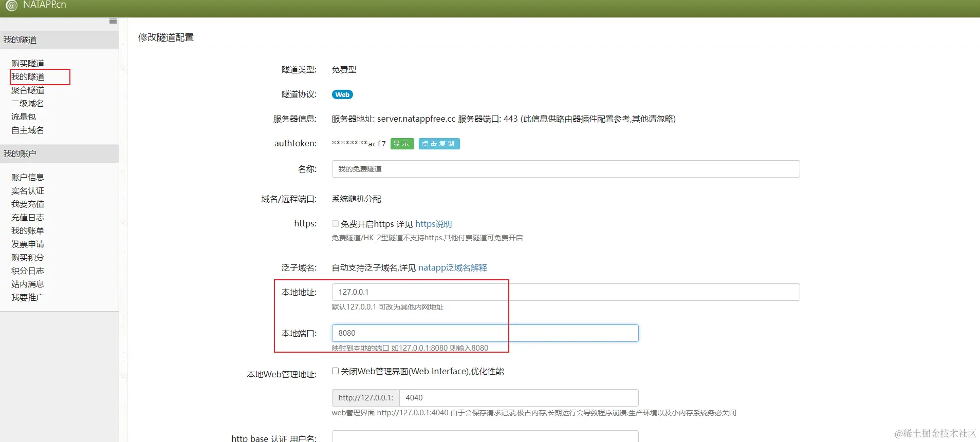Click the 我的账户 section header
Screen dimensions: 980x442
click(59, 153)
